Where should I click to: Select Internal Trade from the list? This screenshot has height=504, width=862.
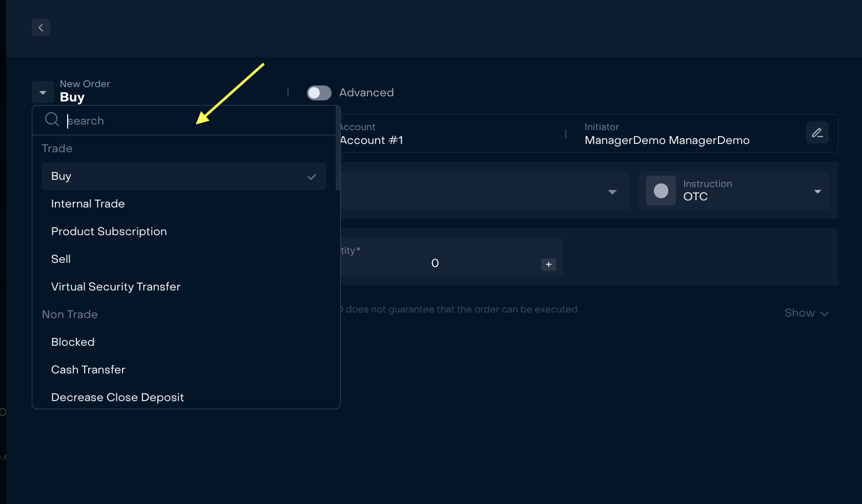88,204
